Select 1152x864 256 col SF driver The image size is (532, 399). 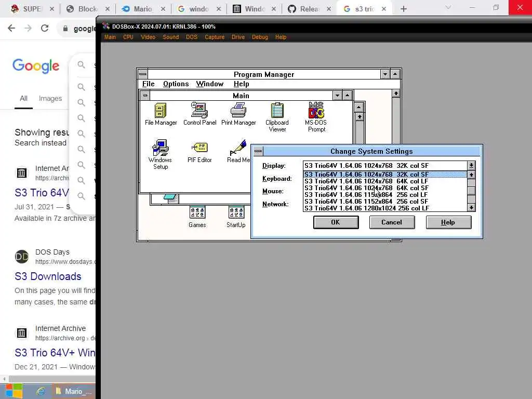385,202
